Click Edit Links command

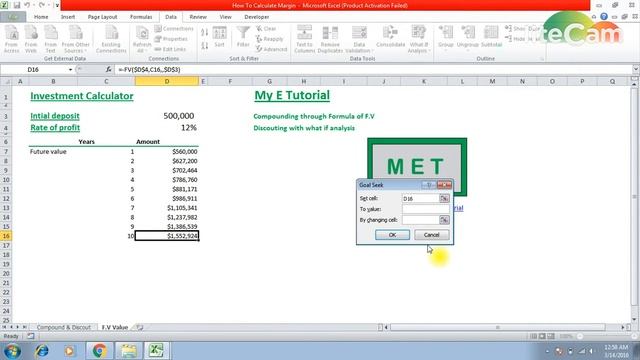[171, 49]
